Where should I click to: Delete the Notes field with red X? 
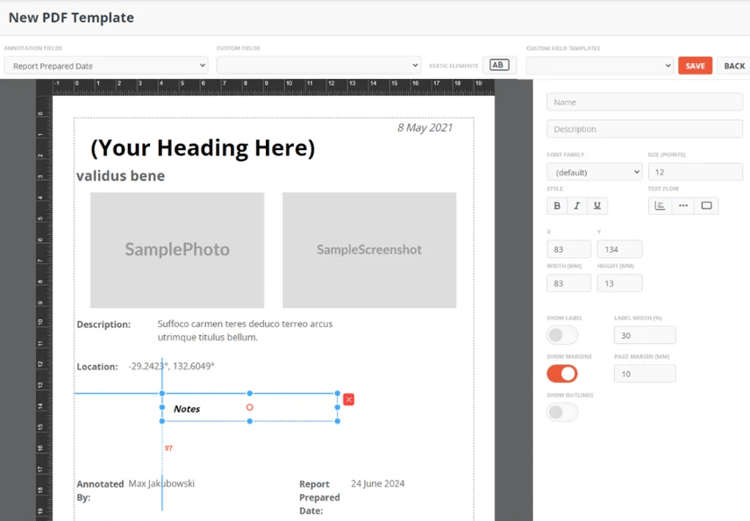(x=349, y=399)
